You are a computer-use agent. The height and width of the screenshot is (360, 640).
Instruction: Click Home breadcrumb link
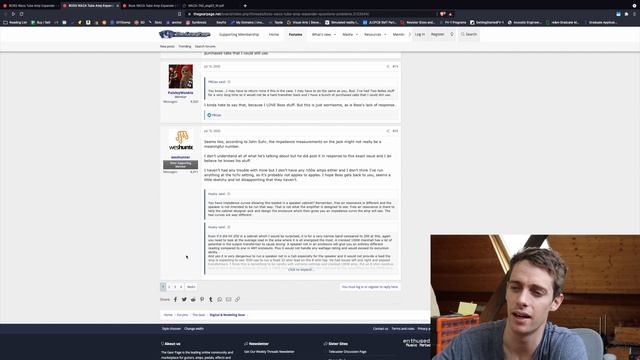(168, 315)
